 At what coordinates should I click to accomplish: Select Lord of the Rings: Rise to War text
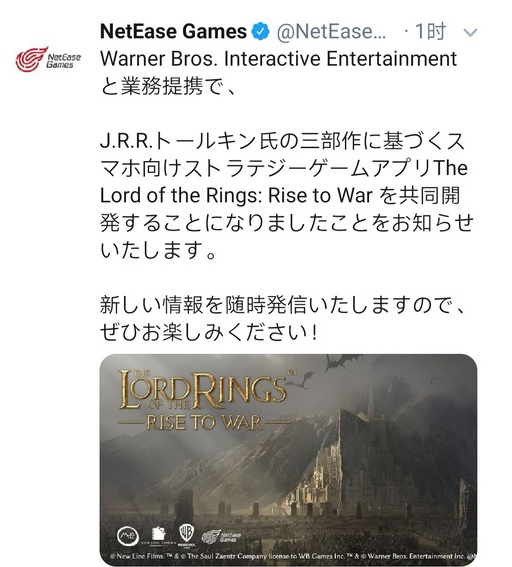point(236,196)
